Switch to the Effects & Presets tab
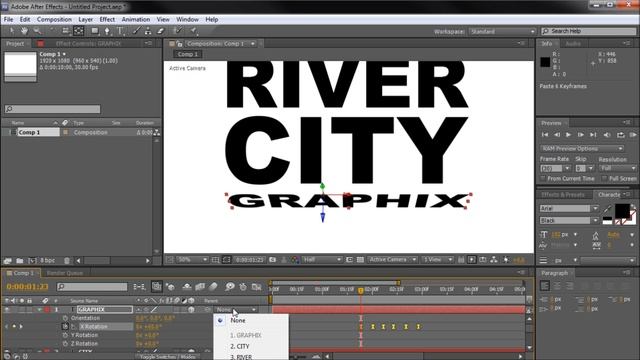Viewport: 640px width, 360px height. [563, 195]
